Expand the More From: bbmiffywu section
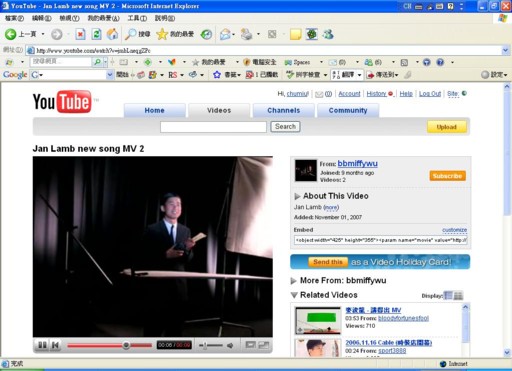512x371 pixels. pyautogui.click(x=294, y=281)
